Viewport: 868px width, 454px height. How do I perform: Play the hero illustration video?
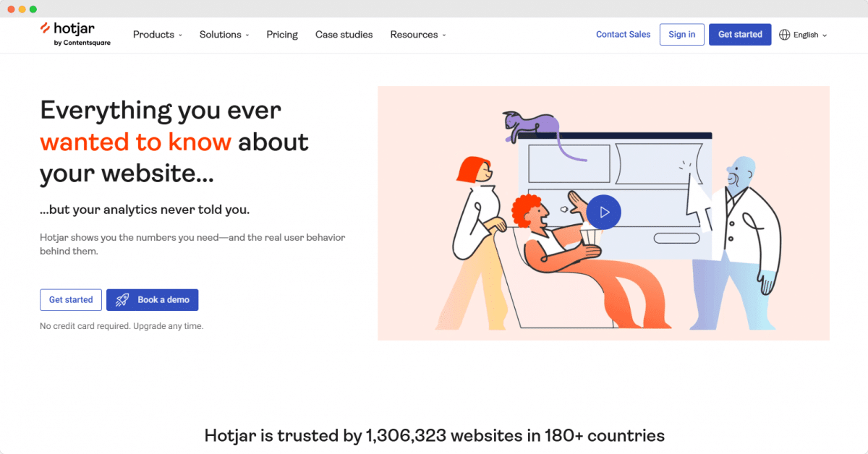(x=603, y=213)
